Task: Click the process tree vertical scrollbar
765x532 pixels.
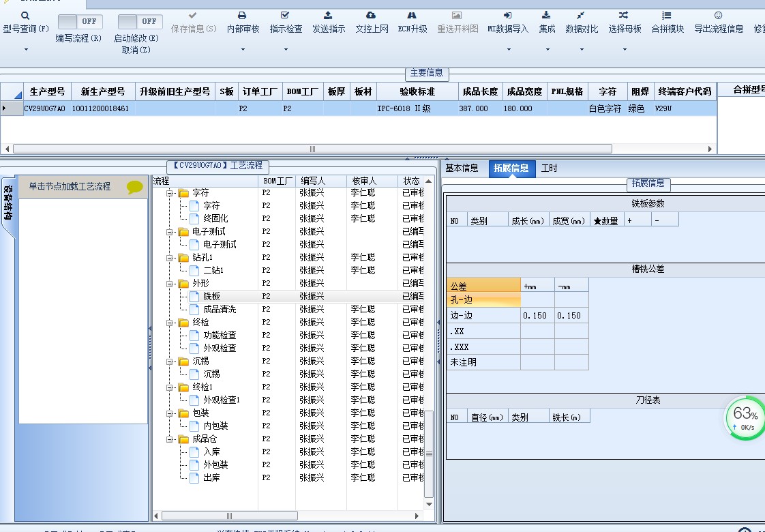Action: coord(429,454)
